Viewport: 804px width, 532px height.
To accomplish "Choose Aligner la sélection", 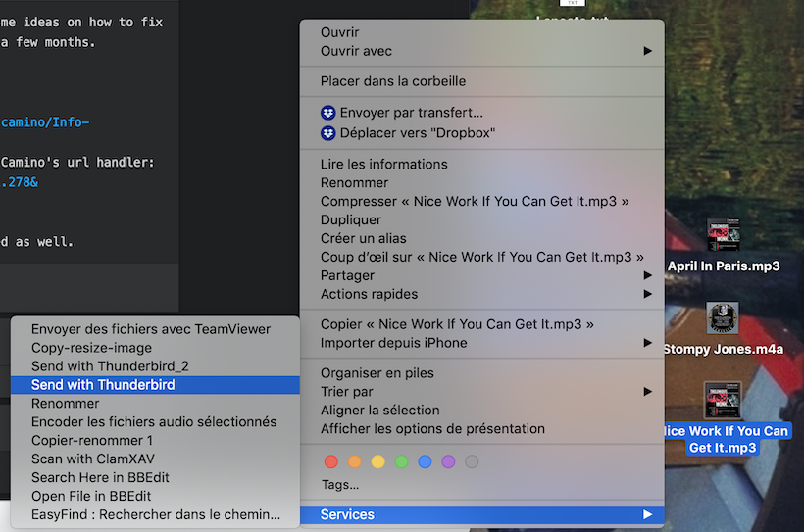I will [482, 410].
